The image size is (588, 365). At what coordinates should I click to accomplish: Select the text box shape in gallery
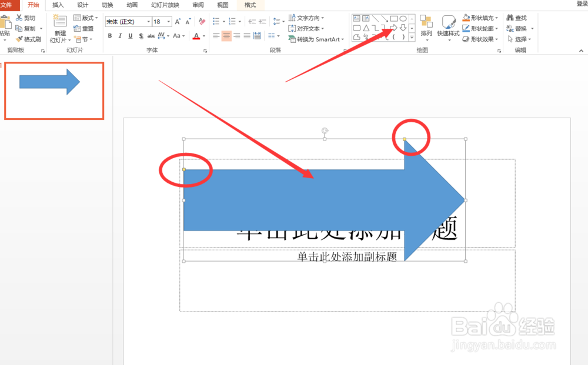pos(356,18)
